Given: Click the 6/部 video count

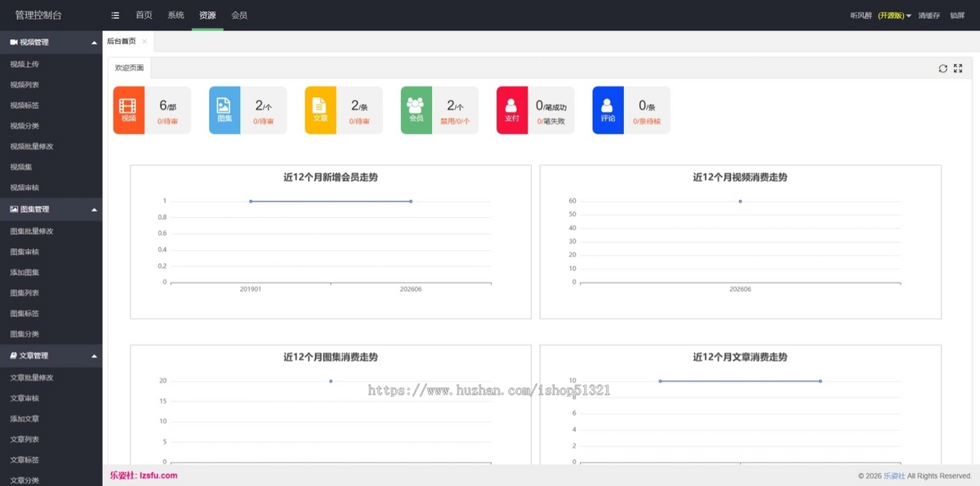Looking at the screenshot, I should [167, 105].
